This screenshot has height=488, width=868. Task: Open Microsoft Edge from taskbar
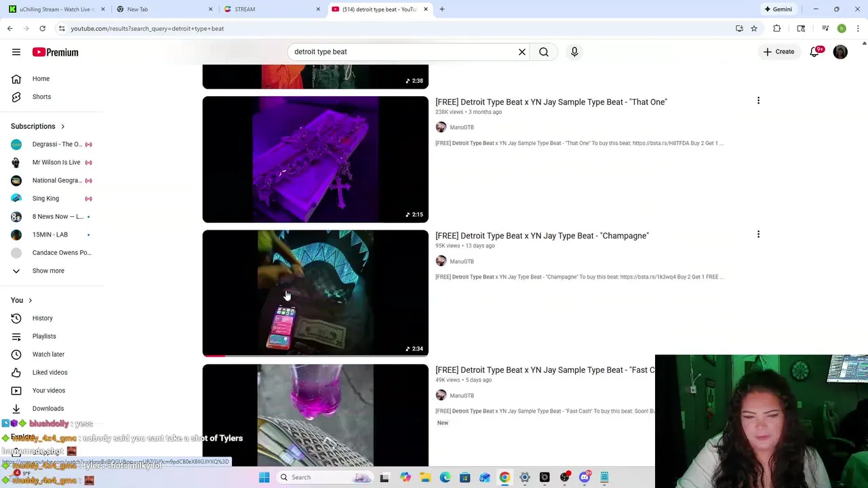446,477
